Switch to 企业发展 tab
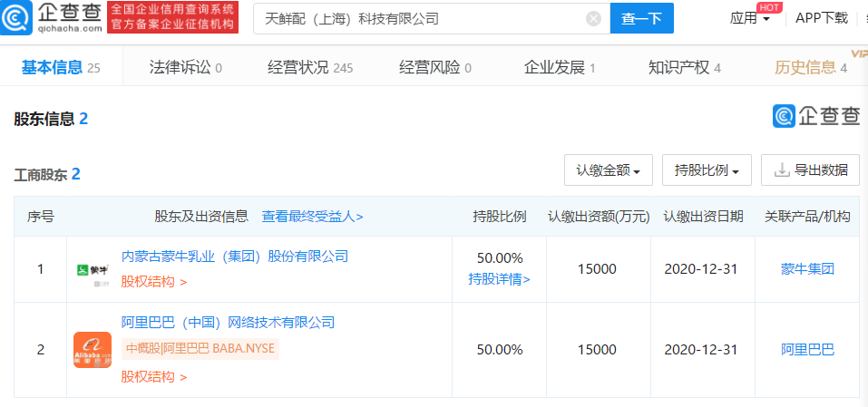 [x=560, y=67]
